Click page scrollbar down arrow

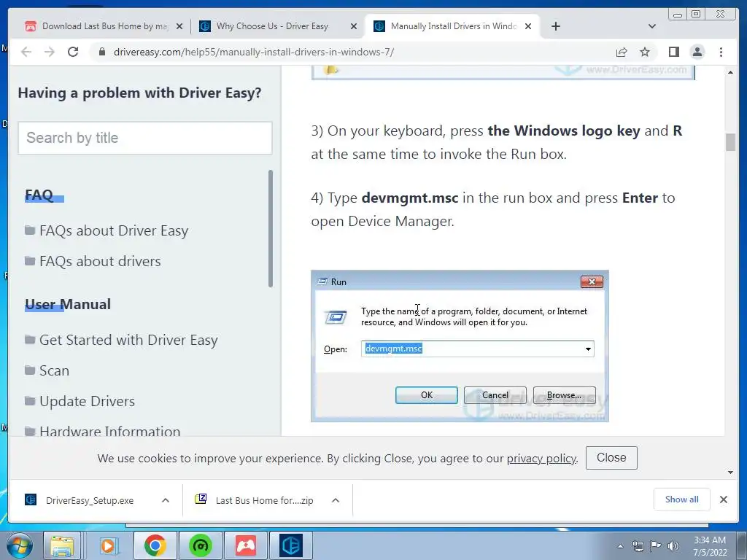click(x=730, y=472)
